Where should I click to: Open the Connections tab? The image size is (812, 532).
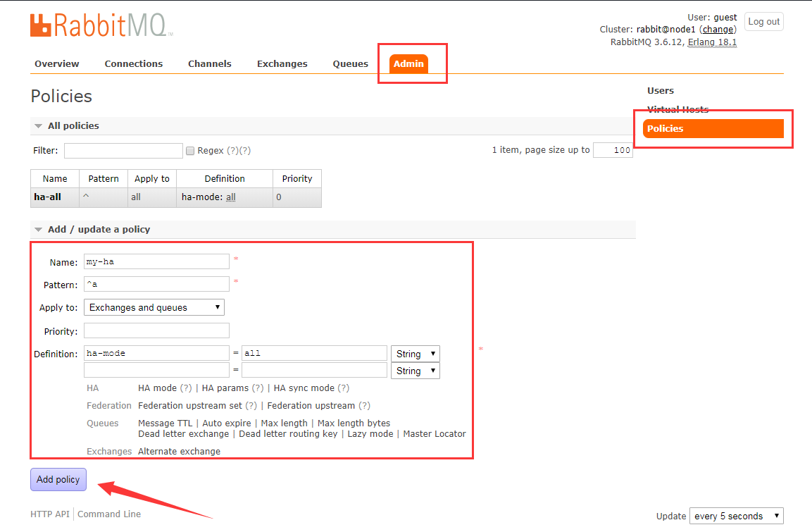pos(134,63)
